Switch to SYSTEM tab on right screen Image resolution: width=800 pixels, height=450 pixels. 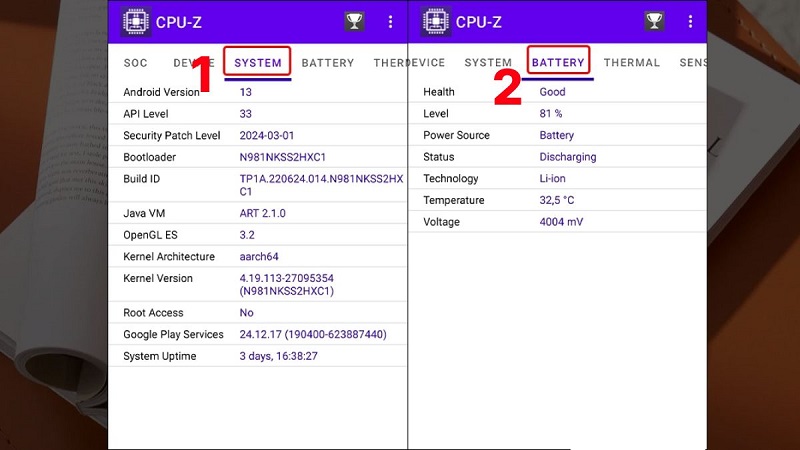click(488, 63)
